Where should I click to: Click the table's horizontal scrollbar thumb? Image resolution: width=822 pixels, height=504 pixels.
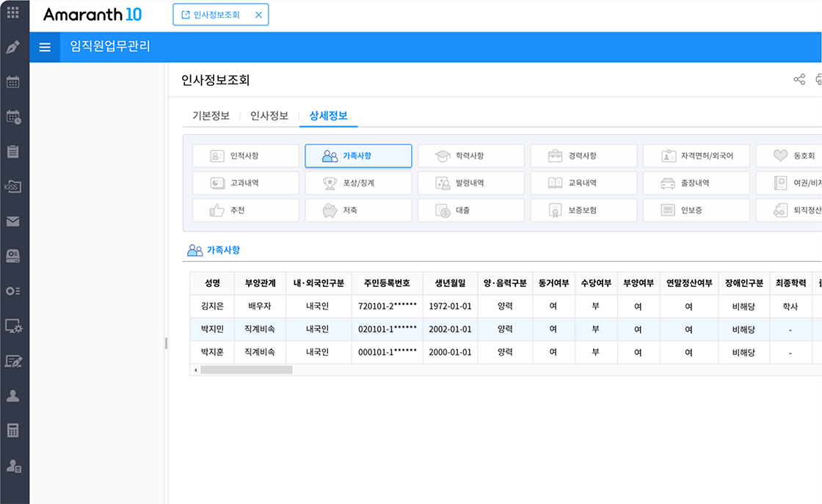[x=247, y=370]
